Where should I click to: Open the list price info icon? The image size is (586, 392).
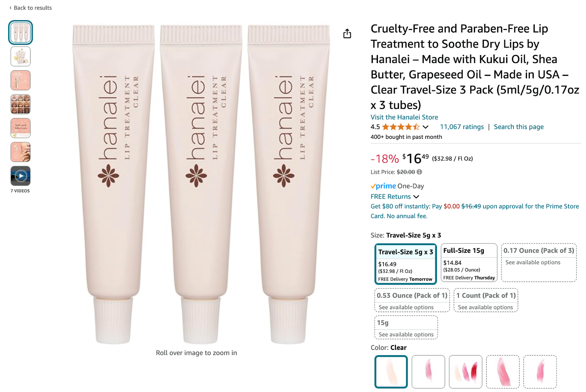click(x=419, y=172)
